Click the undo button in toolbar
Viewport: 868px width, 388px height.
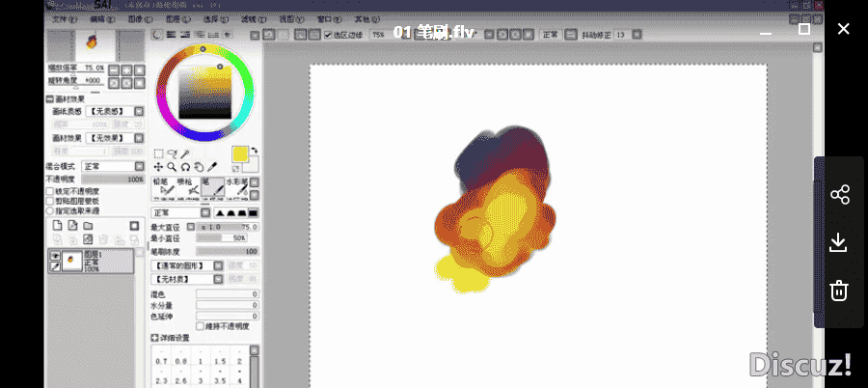267,35
